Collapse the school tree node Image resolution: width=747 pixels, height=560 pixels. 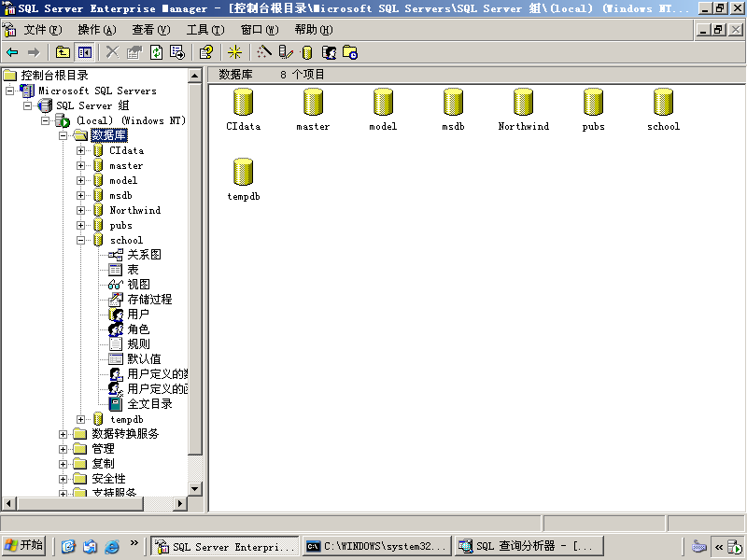click(x=80, y=241)
